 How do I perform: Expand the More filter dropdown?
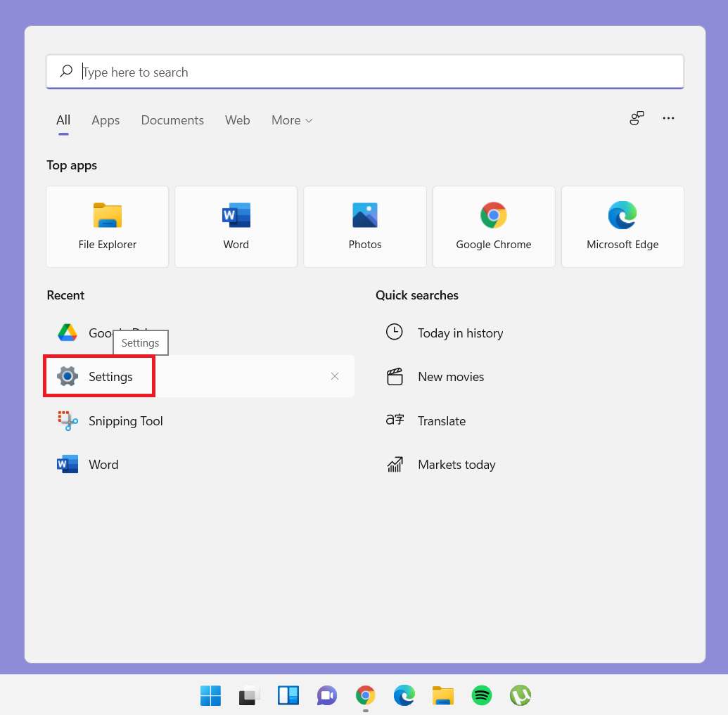tap(292, 120)
